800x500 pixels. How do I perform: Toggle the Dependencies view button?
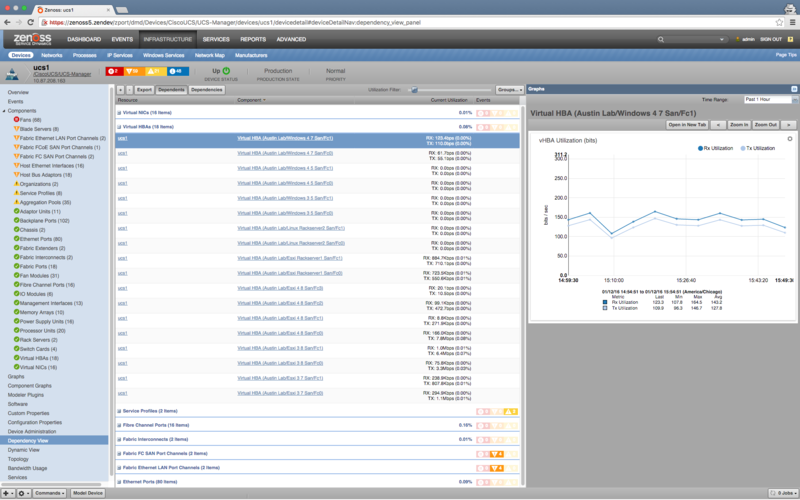(x=207, y=90)
